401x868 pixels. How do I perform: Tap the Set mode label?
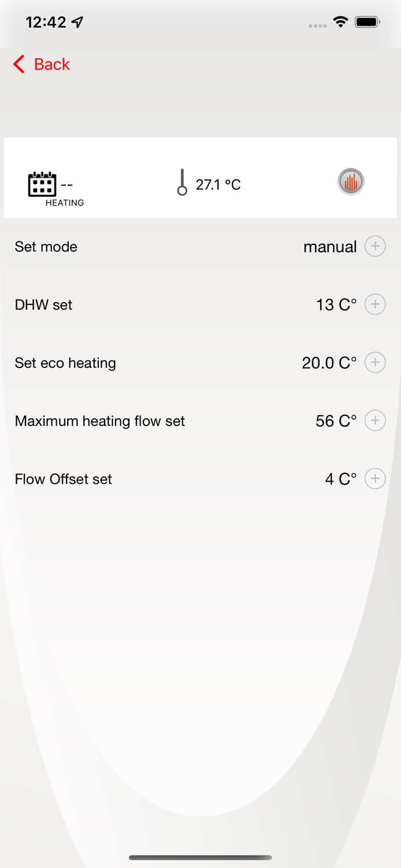[x=46, y=247]
